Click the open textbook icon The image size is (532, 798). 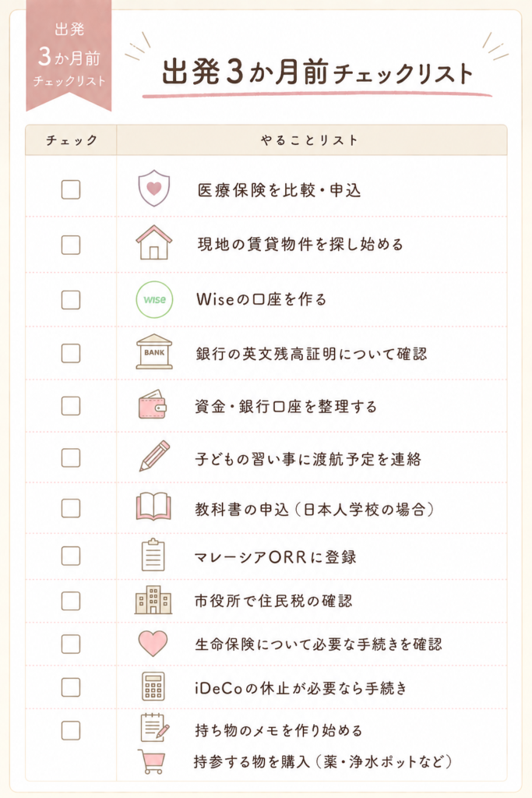153,507
